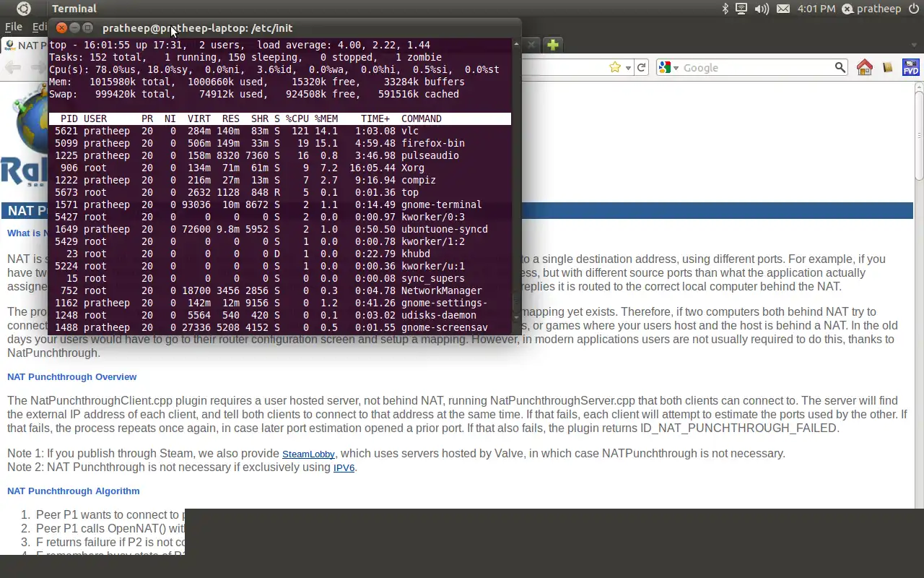Image resolution: width=924 pixels, height=578 pixels.
Task: Click the What is N heading text
Action: point(27,233)
